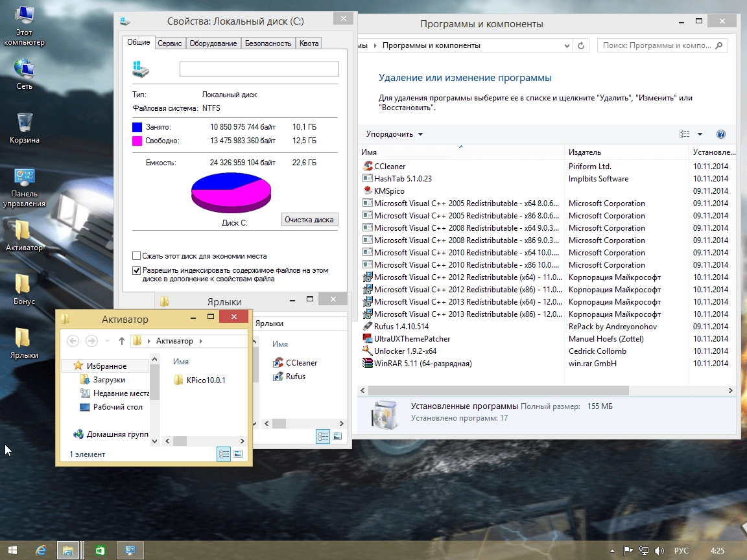
Task: Click the help question mark icon
Action: tap(721, 134)
